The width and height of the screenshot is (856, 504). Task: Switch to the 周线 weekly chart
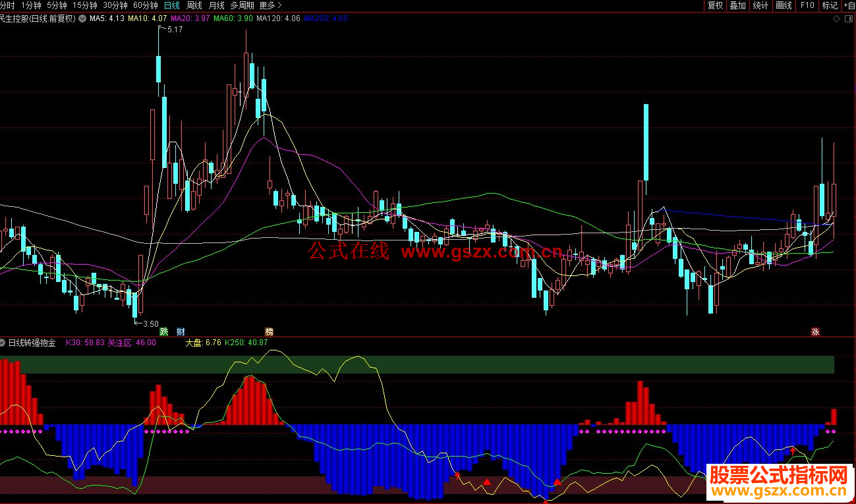pyautogui.click(x=194, y=5)
